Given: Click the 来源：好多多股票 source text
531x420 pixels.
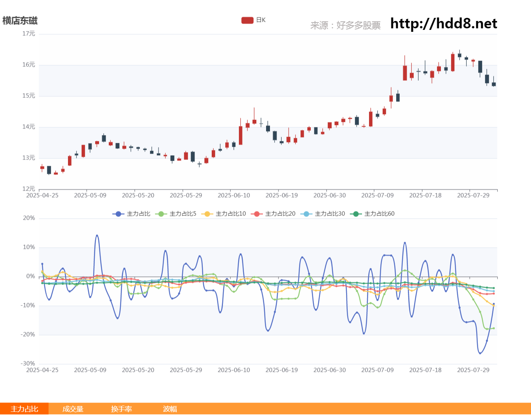Looking at the screenshot, I should (x=345, y=26).
